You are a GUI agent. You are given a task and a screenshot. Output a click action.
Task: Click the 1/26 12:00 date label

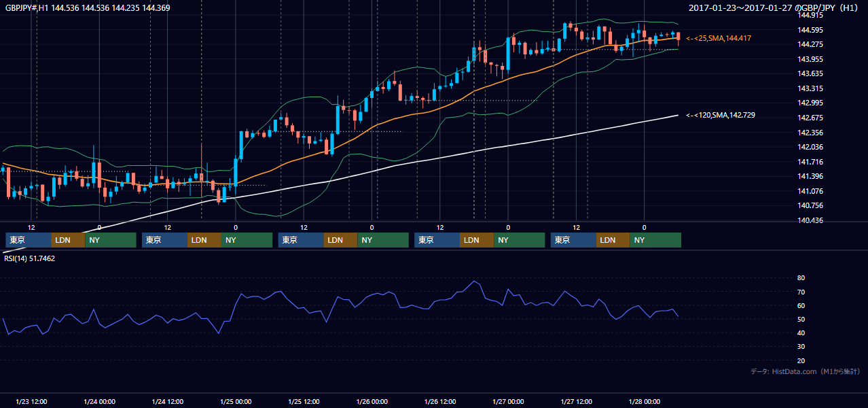440,402
